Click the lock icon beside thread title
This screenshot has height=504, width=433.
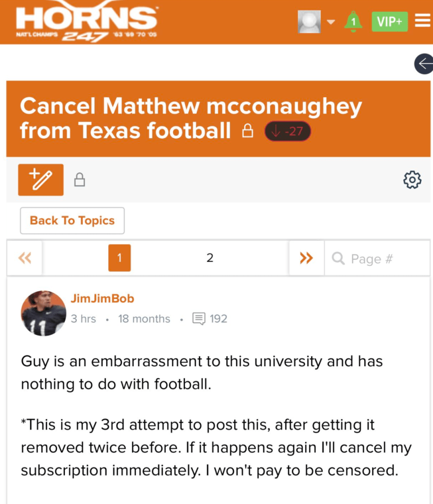coord(247,131)
